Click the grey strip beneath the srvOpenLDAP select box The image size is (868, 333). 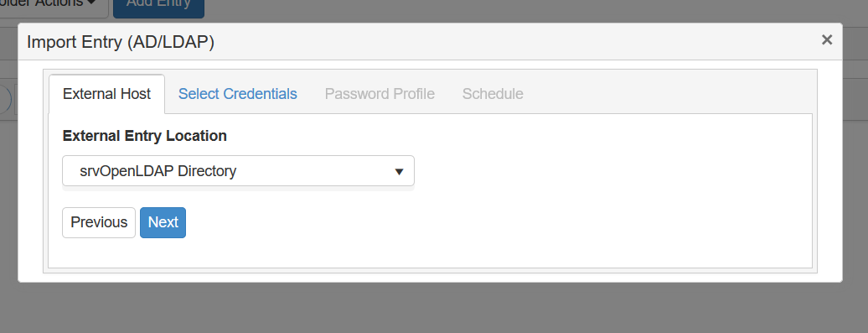point(238,189)
